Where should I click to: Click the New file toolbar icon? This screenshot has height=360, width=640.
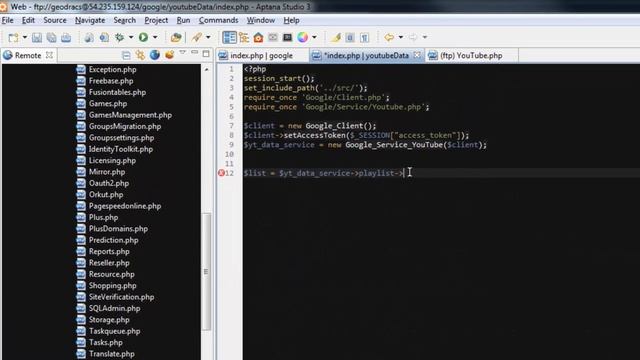click(x=13, y=38)
